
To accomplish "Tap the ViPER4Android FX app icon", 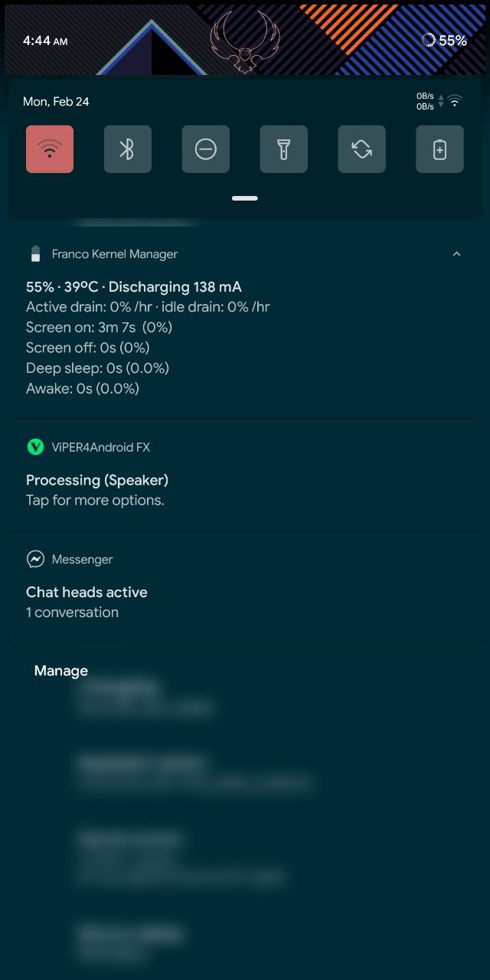I will click(35, 447).
